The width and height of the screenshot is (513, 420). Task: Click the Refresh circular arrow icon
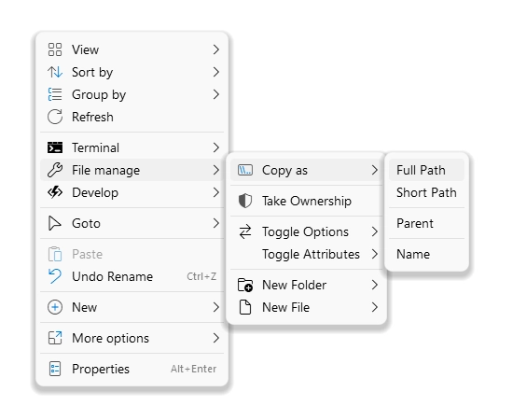[55, 117]
